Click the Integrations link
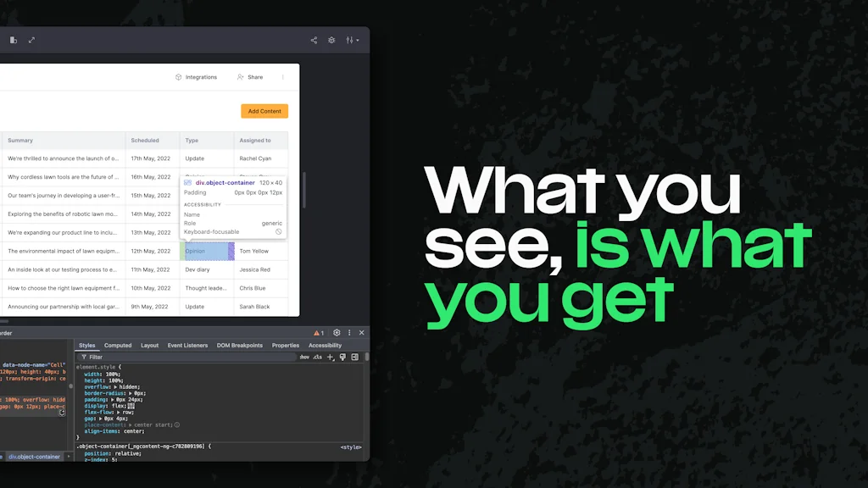Screen dimensions: 868x488 point(196,77)
